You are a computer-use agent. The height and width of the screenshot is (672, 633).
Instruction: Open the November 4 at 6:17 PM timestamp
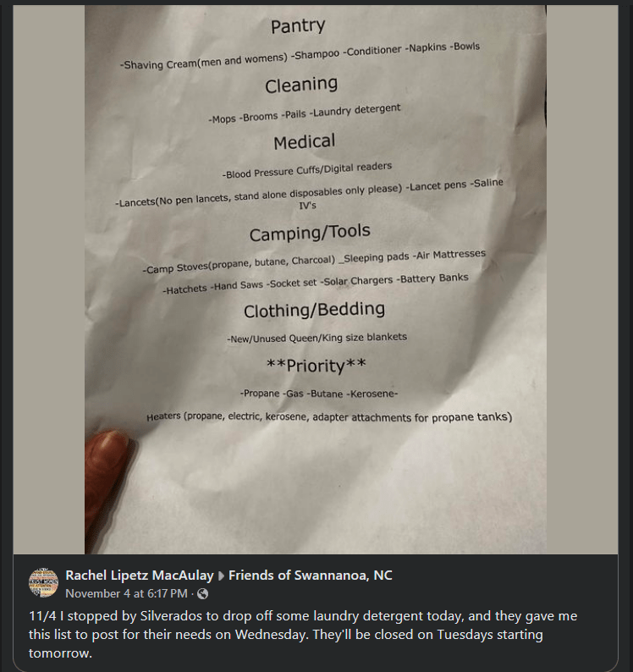point(127,594)
